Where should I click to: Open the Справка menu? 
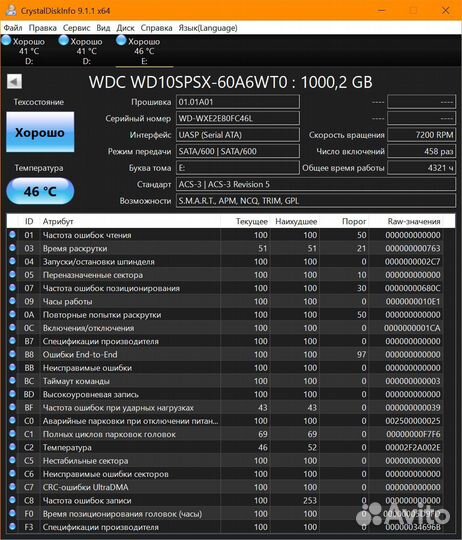click(x=156, y=28)
